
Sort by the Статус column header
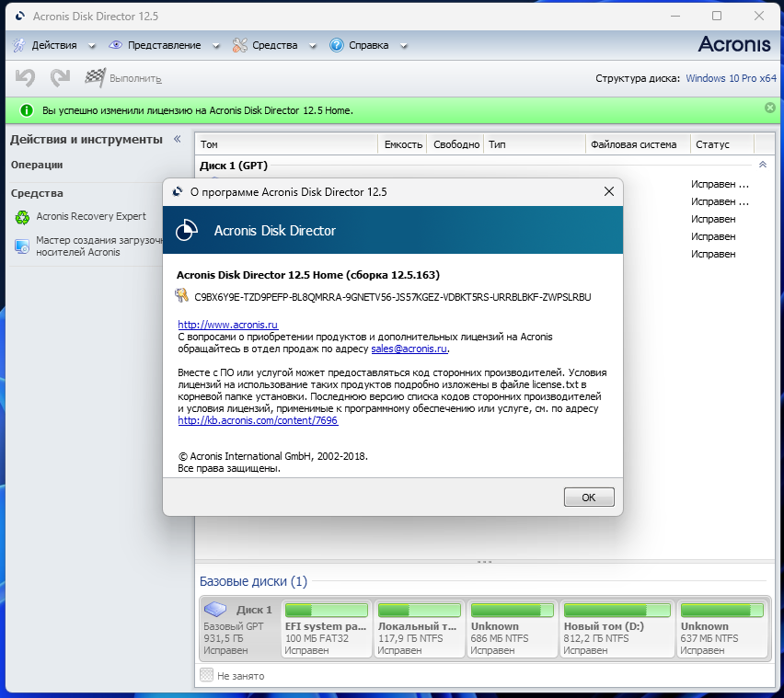tap(722, 144)
